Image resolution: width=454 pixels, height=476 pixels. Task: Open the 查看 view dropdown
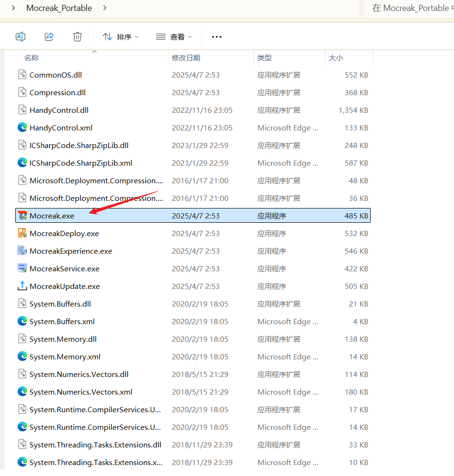point(174,37)
